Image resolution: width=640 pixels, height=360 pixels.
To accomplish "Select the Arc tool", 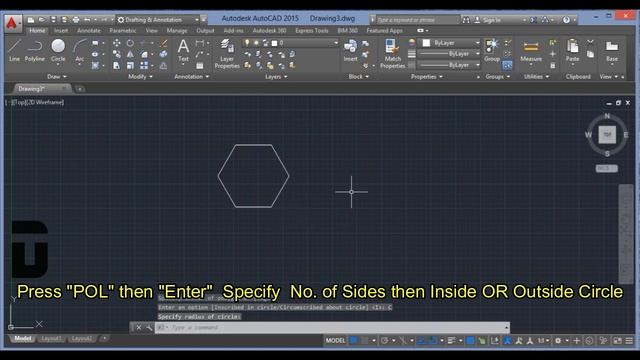I will (80, 50).
